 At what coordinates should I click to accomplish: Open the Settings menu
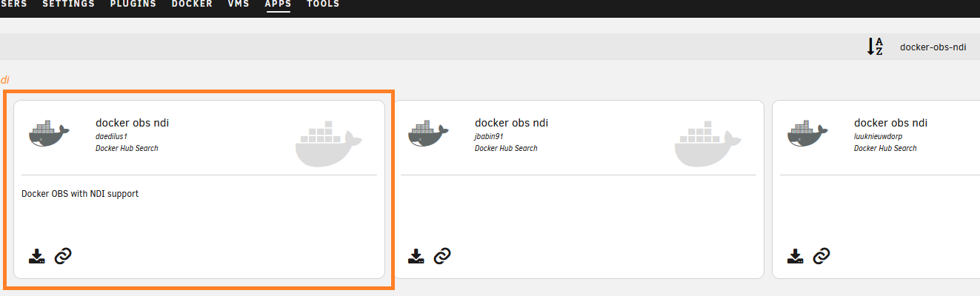coord(68,4)
